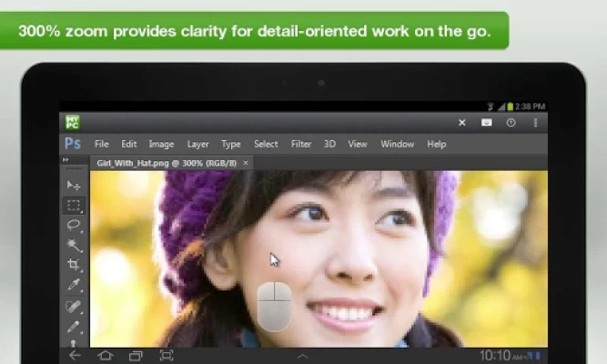Viewport: 607px width, 364px height.
Task: Tap the keyboard icon in top bar
Action: click(x=487, y=122)
